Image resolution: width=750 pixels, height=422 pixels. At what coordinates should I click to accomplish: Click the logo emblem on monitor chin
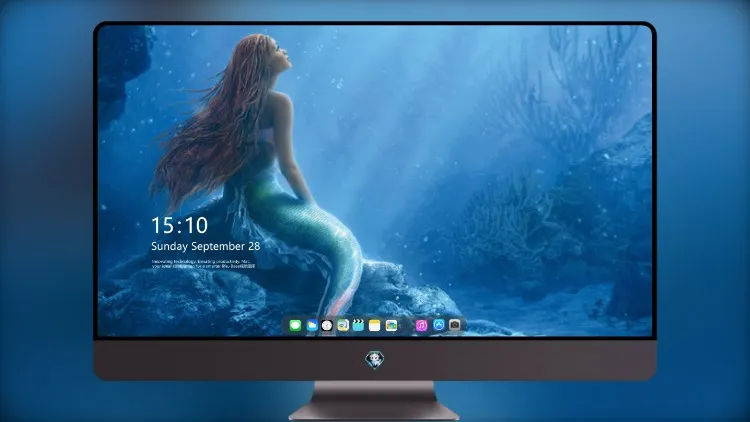[375, 359]
